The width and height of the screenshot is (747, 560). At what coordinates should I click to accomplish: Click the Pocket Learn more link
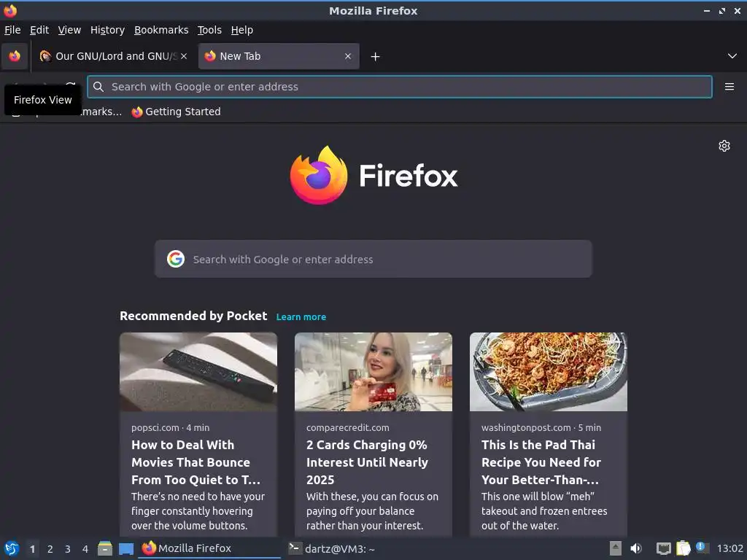tap(301, 317)
